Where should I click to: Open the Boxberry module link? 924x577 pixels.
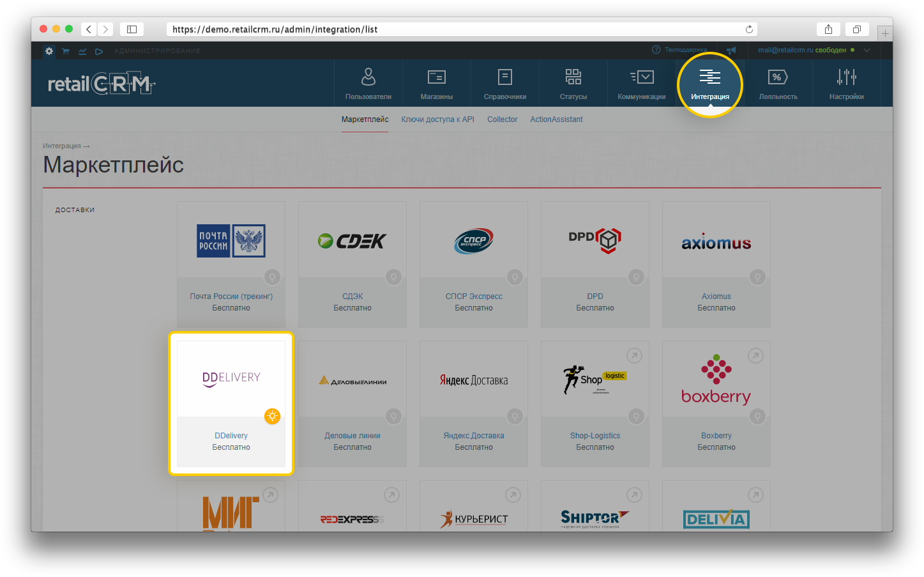(716, 436)
